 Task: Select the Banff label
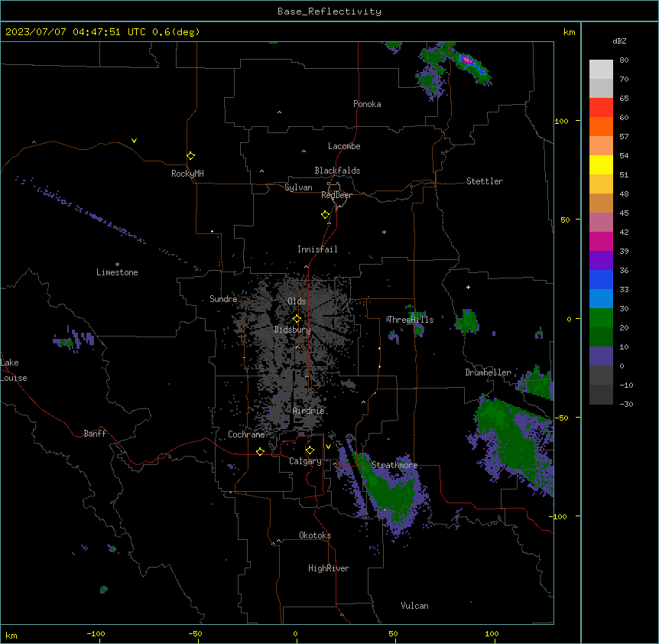pyautogui.click(x=95, y=434)
